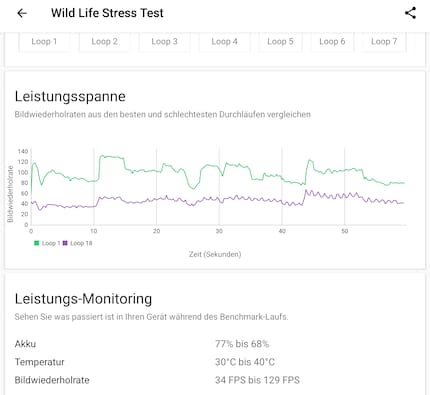430x395 pixels.
Task: Select the Loop 2 box
Action: point(104,42)
